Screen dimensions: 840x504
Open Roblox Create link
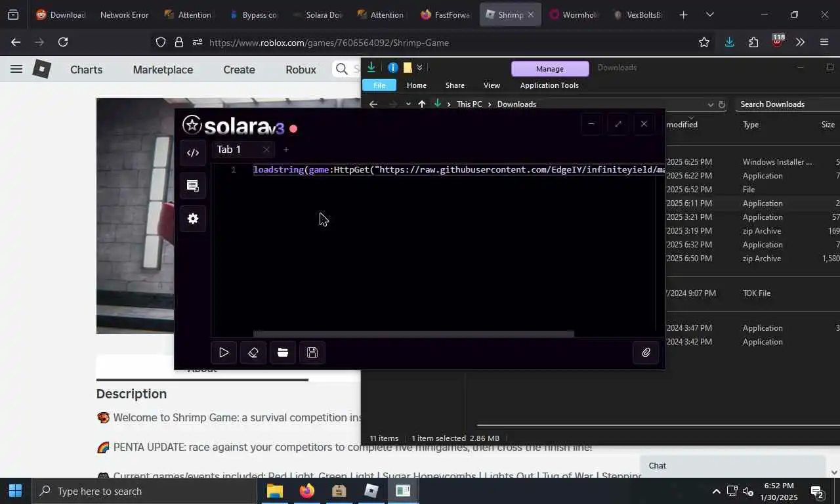point(239,70)
